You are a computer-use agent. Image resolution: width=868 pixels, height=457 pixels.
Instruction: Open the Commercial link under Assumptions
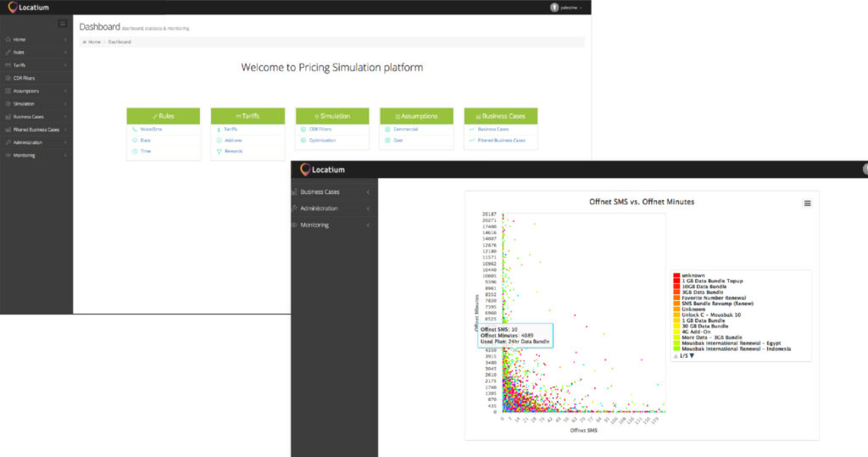pos(405,130)
